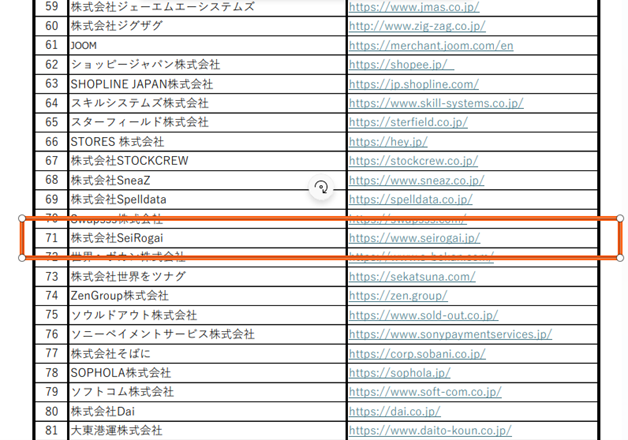628x440 pixels.
Task: Visit the www.sonypaymentservices.jp link
Action: coord(450,334)
